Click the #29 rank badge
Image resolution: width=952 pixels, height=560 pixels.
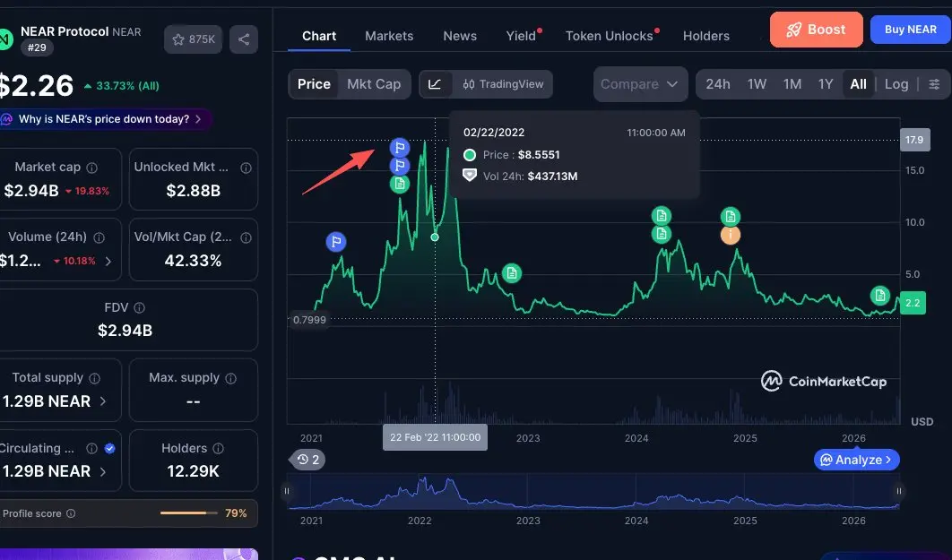click(x=37, y=47)
